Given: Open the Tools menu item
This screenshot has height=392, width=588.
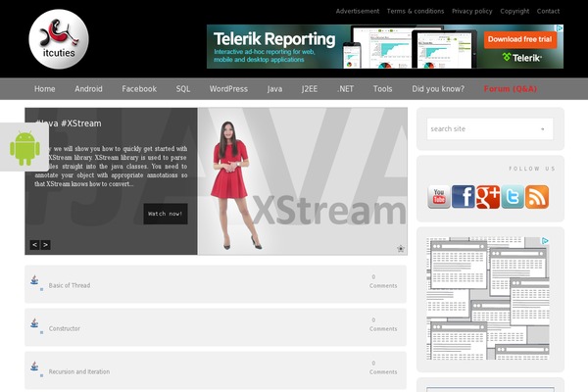Looking at the screenshot, I should tap(382, 89).
